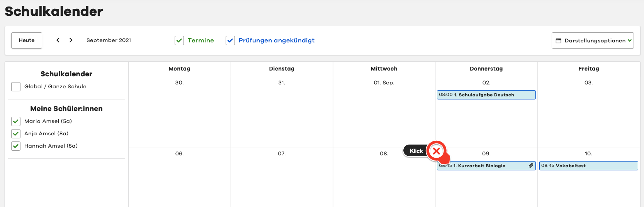Open the Darstellungsoptionen dropdown
Image resolution: width=644 pixels, height=207 pixels.
coord(593,40)
